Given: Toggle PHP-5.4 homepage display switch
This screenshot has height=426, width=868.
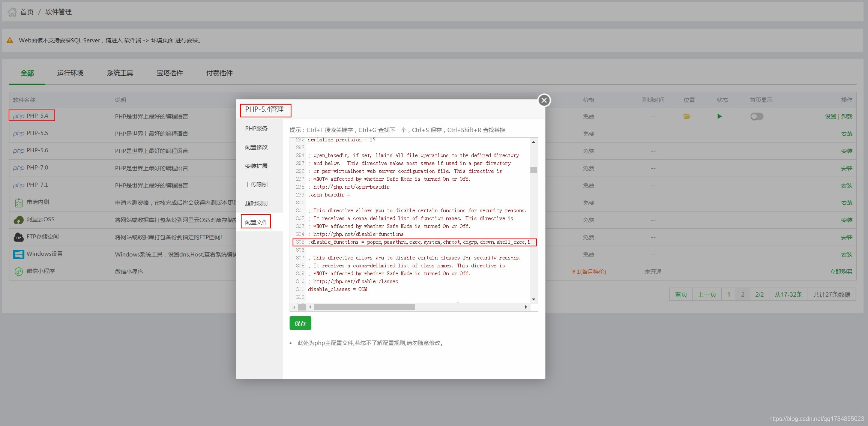Looking at the screenshot, I should 757,117.
